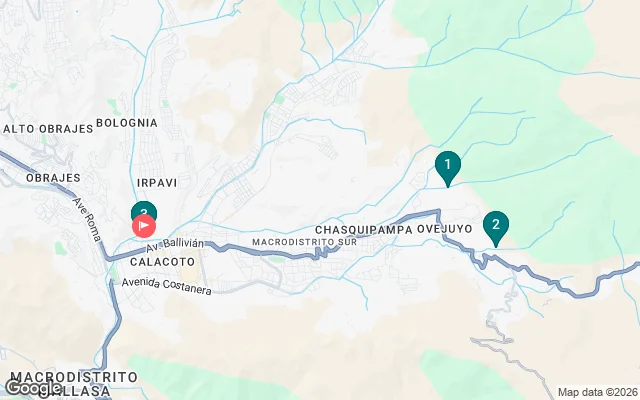Select the red flag destination marker
The height and width of the screenshot is (400, 640).
point(144,226)
